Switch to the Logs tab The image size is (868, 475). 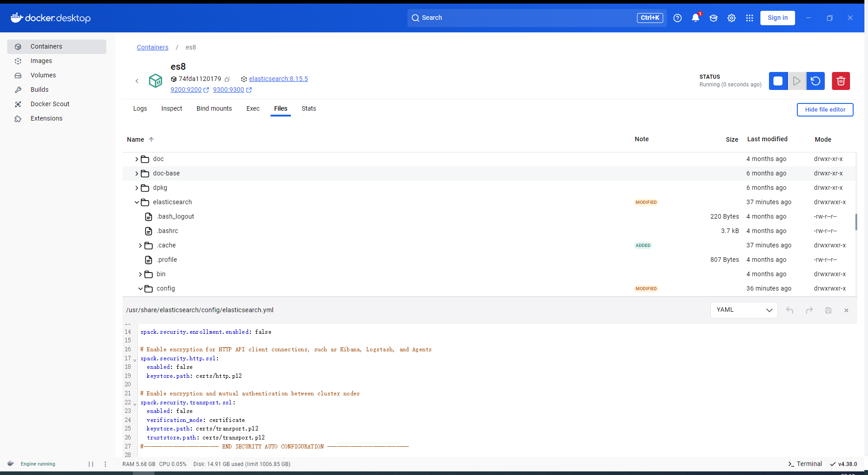pos(140,109)
